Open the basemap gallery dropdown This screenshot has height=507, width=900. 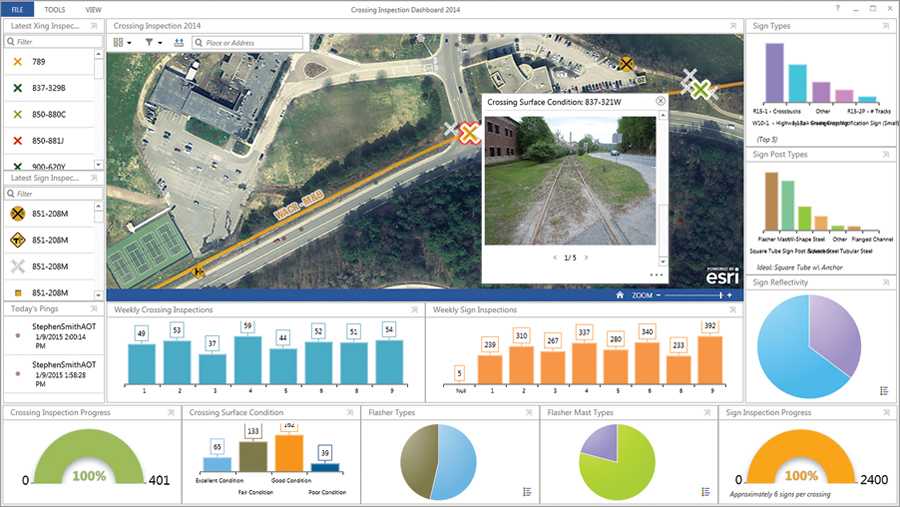tap(122, 42)
